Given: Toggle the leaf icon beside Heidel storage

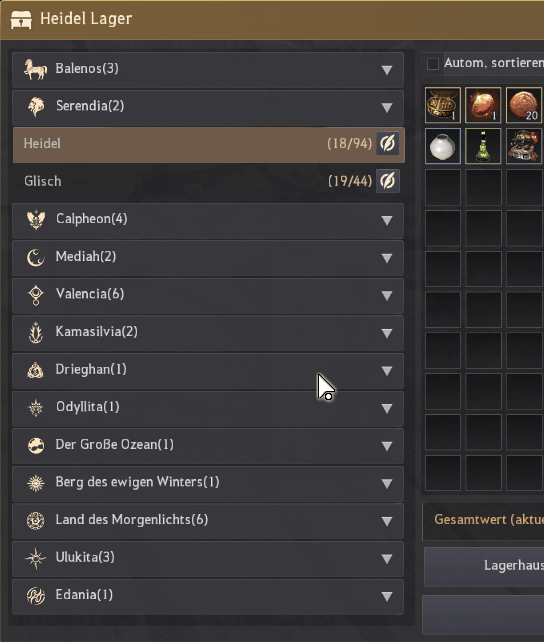Looking at the screenshot, I should point(388,144).
